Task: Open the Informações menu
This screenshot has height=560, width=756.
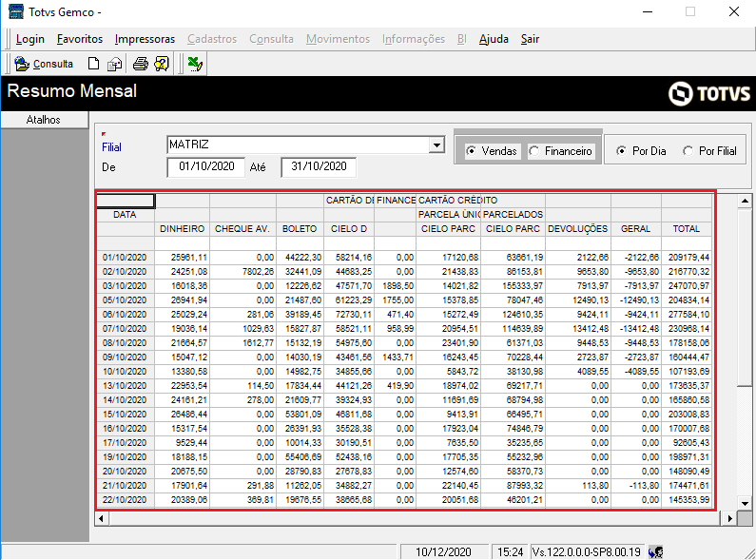Action: point(414,39)
